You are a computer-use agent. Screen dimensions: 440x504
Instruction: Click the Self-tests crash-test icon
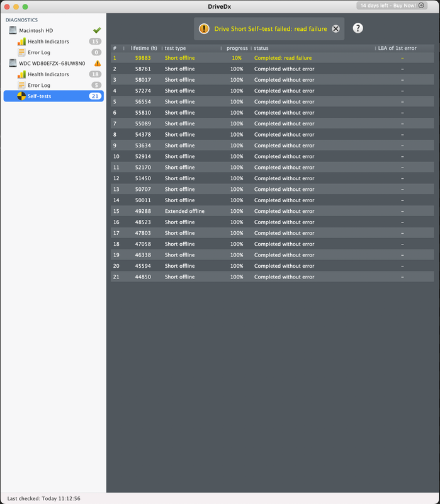pos(21,96)
